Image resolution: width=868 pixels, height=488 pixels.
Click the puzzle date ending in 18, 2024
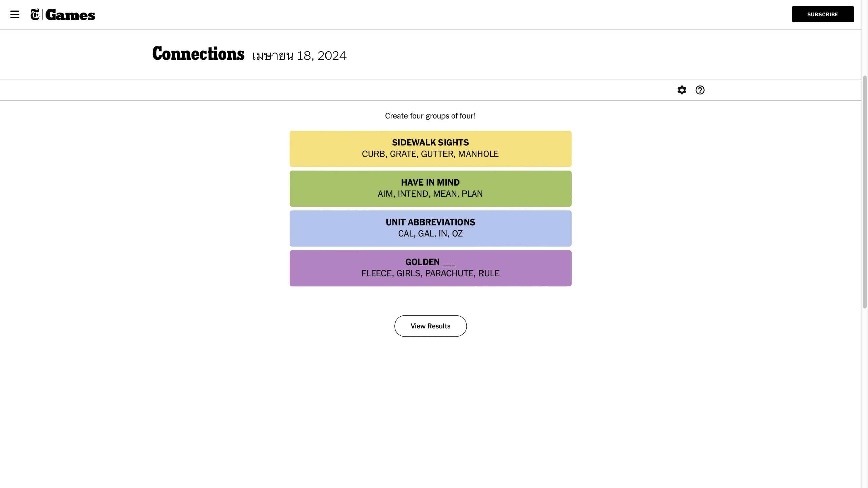tap(299, 56)
